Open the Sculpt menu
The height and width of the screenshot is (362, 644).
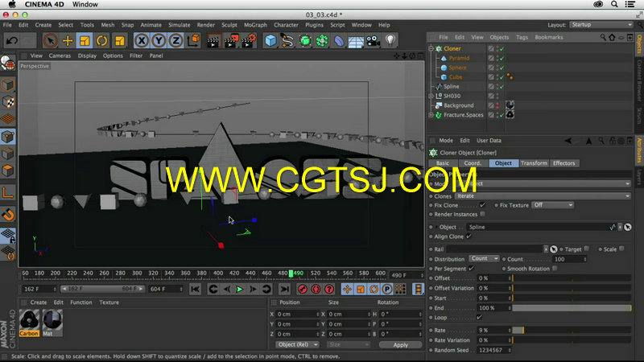[229, 25]
